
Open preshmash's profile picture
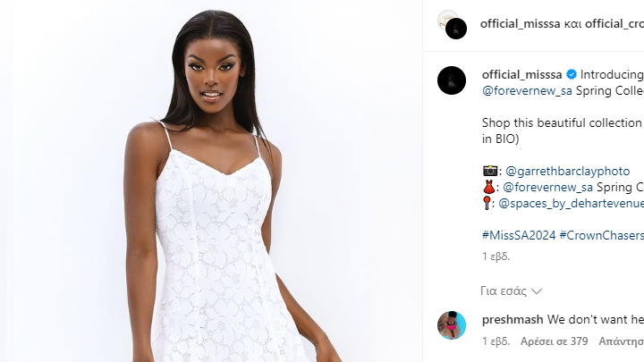pos(452,325)
